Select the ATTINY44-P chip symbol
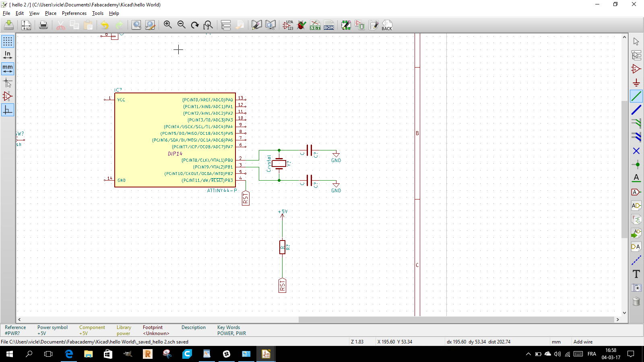The image size is (644, 362). [x=175, y=140]
